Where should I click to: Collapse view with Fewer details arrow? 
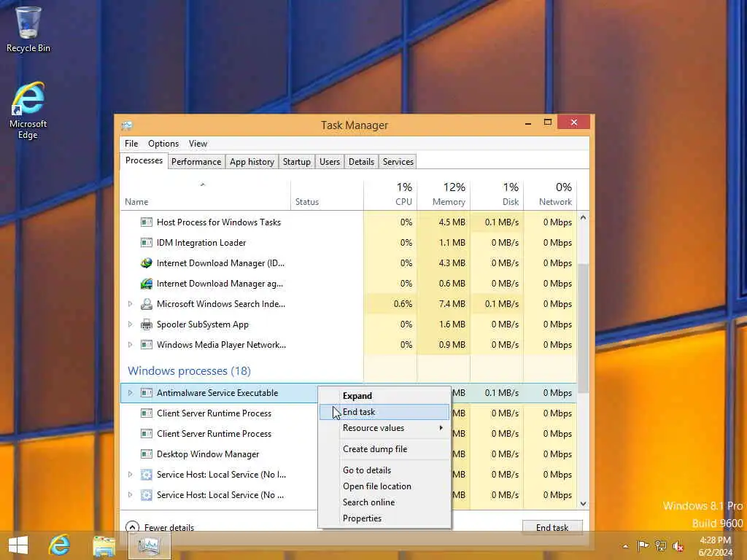(132, 527)
